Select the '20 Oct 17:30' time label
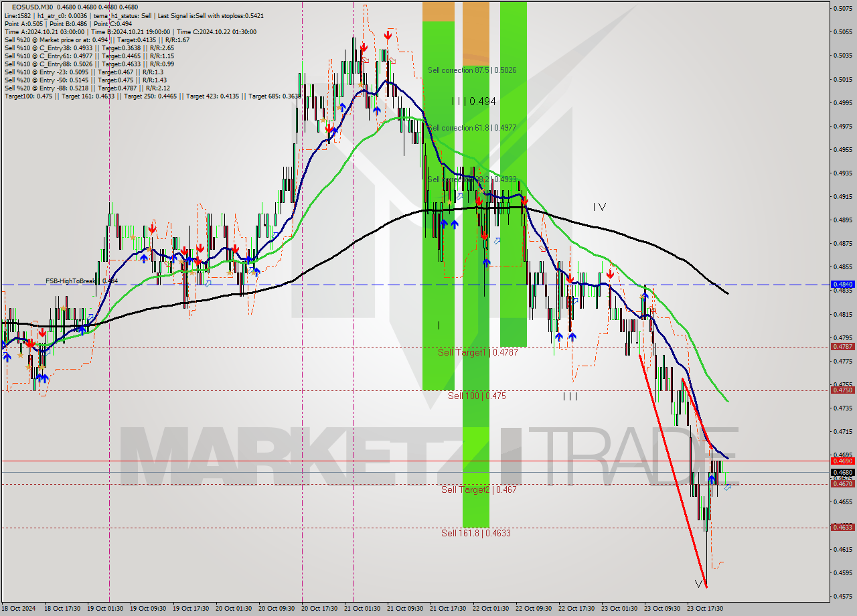The image size is (857, 616). (x=319, y=609)
